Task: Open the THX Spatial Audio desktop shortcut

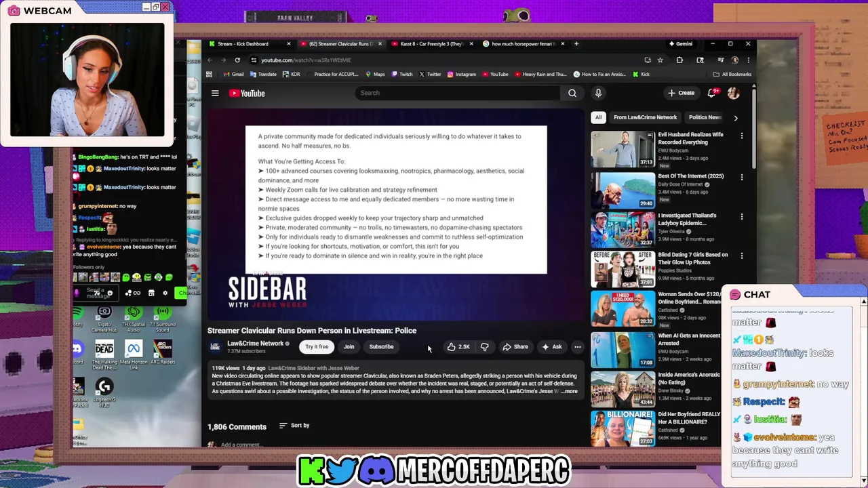Action: click(134, 319)
